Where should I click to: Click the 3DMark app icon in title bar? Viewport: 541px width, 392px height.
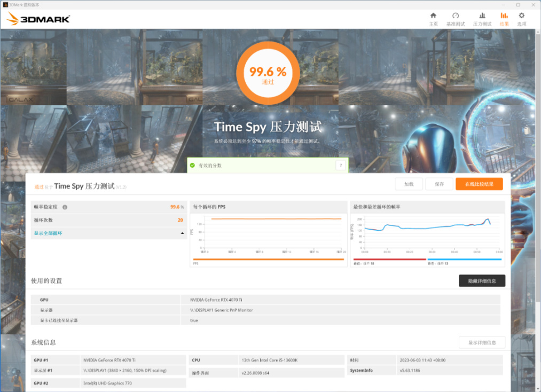click(x=5, y=5)
